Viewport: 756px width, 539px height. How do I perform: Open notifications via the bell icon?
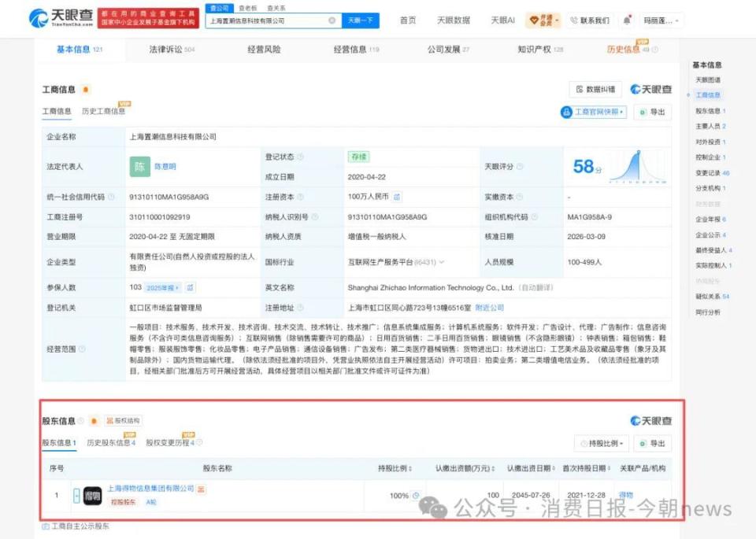pos(627,20)
